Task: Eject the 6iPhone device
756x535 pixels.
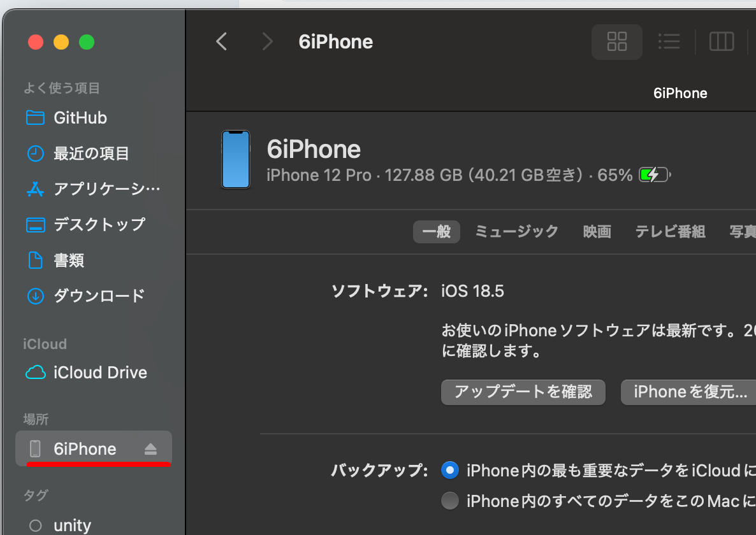Action: 150,449
